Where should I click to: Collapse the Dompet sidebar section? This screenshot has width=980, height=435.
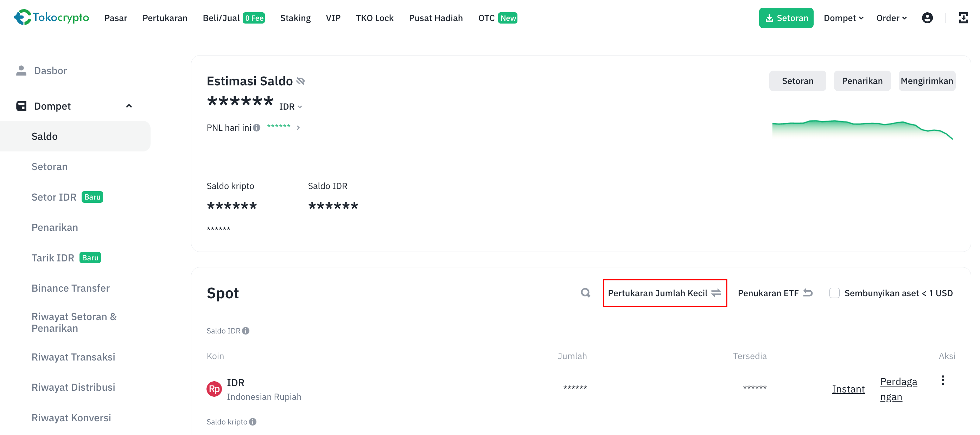coord(129,106)
